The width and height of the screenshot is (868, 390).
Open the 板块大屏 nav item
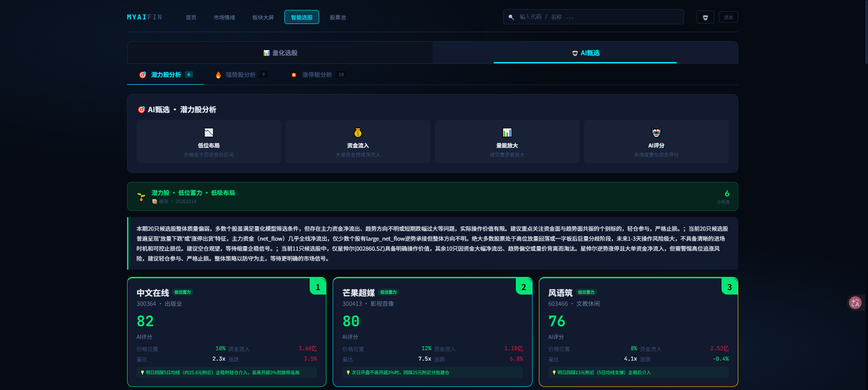(263, 17)
